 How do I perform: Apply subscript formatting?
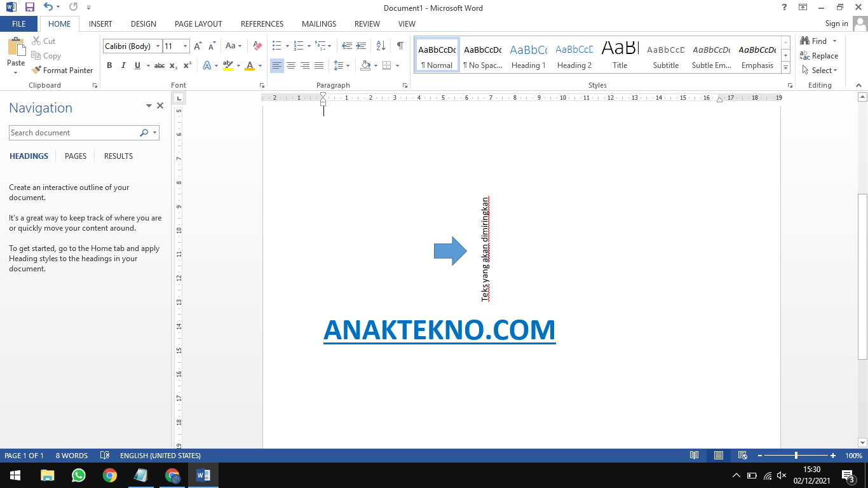(173, 65)
